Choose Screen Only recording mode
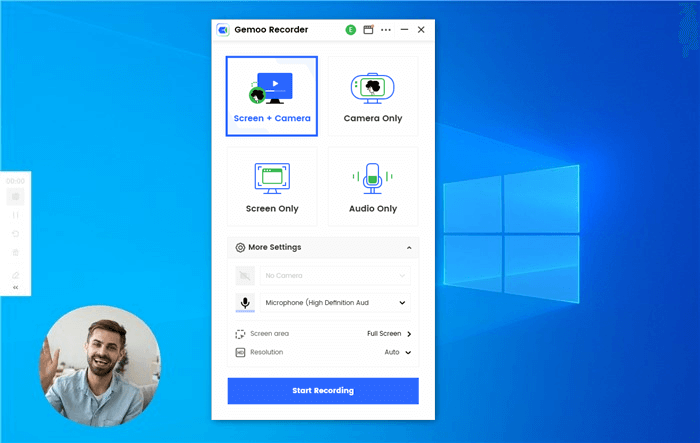The width and height of the screenshot is (700, 443). pos(272,187)
